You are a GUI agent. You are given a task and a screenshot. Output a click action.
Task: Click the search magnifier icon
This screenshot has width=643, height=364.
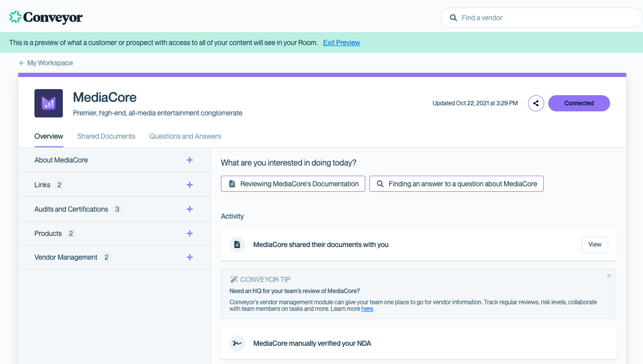click(453, 18)
